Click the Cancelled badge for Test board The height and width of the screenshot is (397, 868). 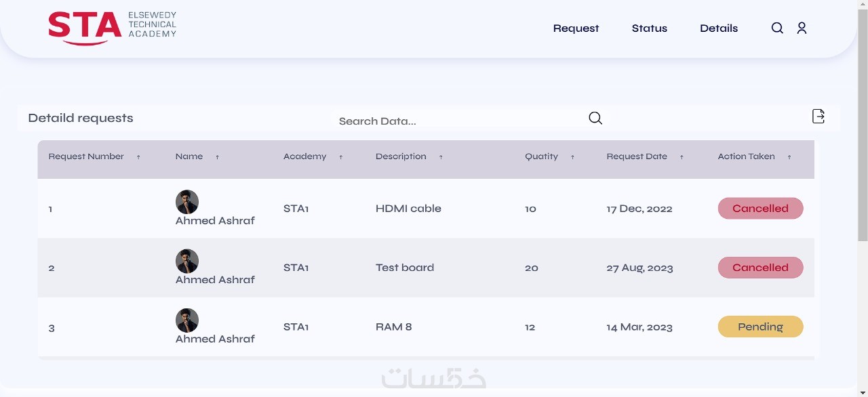tap(760, 268)
